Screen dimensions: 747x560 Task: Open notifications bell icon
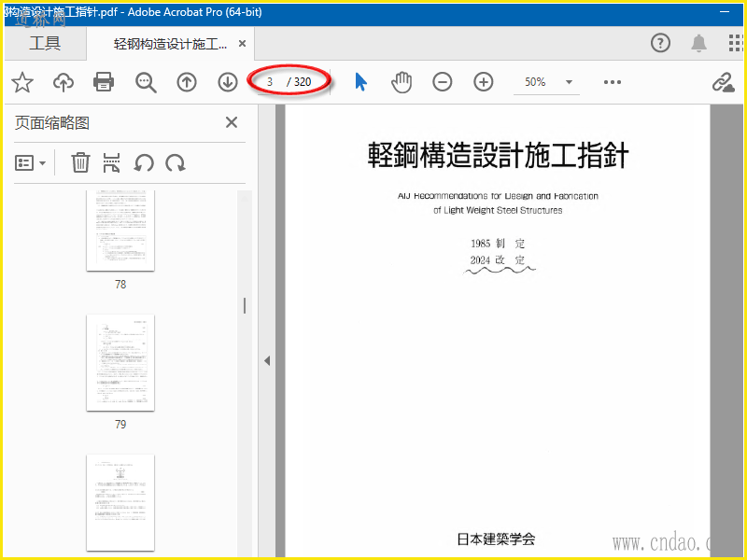click(698, 43)
